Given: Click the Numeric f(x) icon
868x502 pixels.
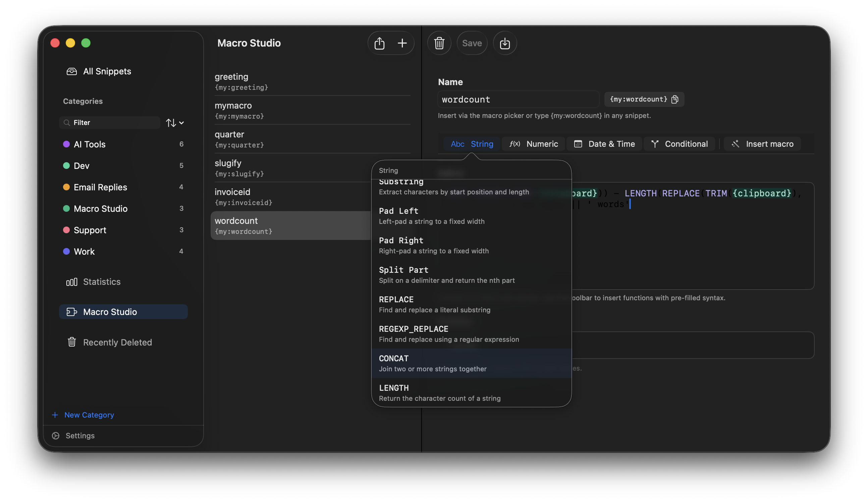Looking at the screenshot, I should click(x=514, y=144).
